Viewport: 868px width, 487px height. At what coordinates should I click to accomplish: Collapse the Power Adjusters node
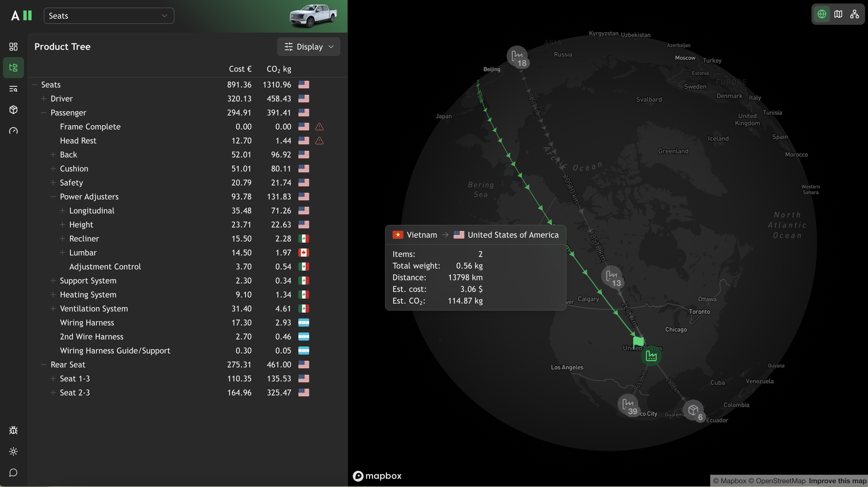coord(53,197)
